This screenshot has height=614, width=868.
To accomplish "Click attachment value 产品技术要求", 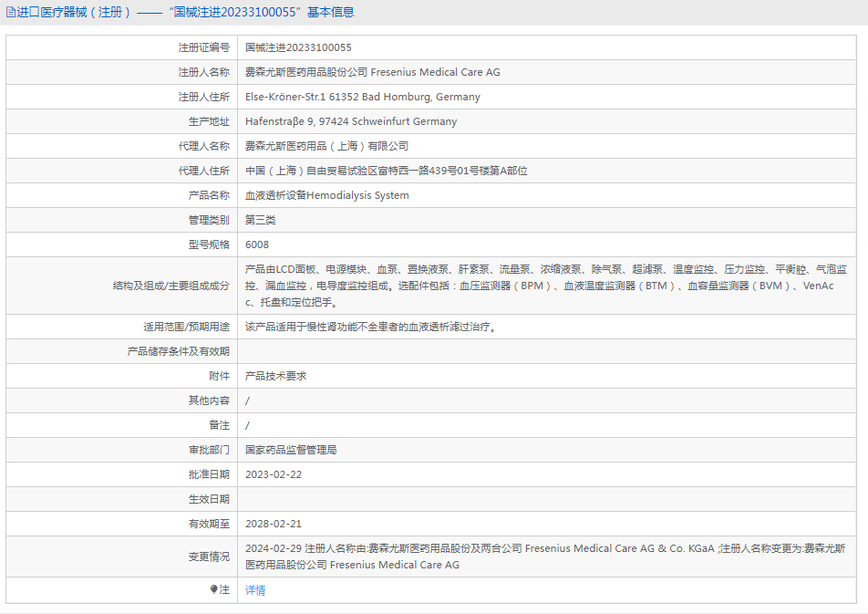I will point(275,376).
